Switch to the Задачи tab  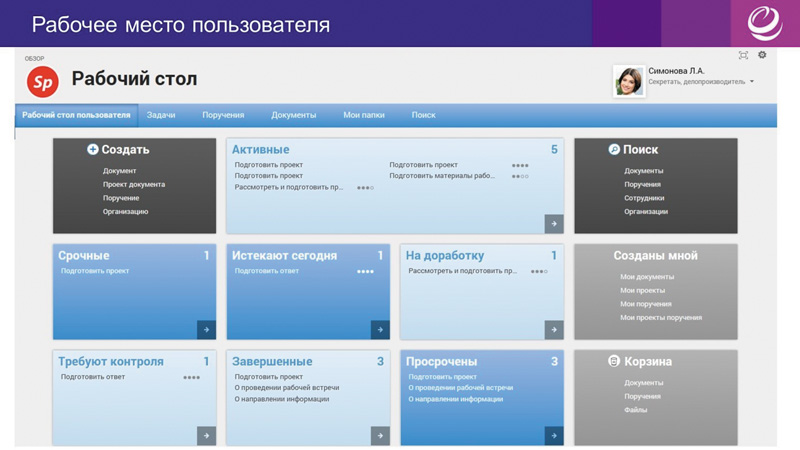[x=161, y=115]
